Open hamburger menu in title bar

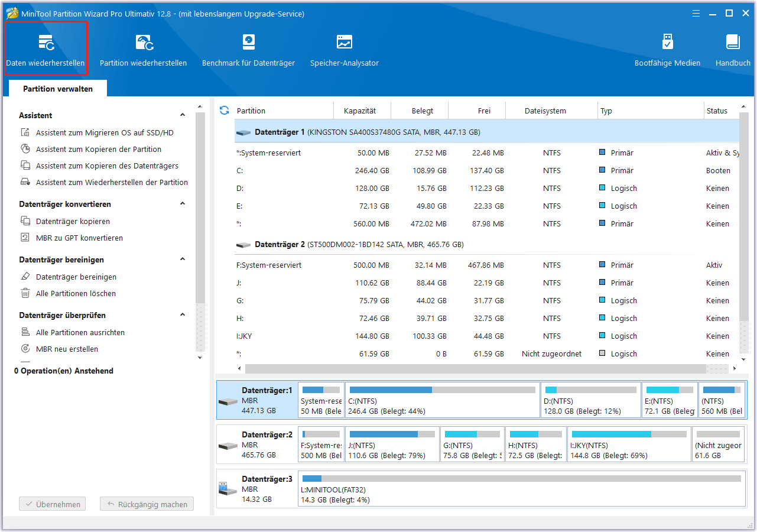pyautogui.click(x=696, y=13)
